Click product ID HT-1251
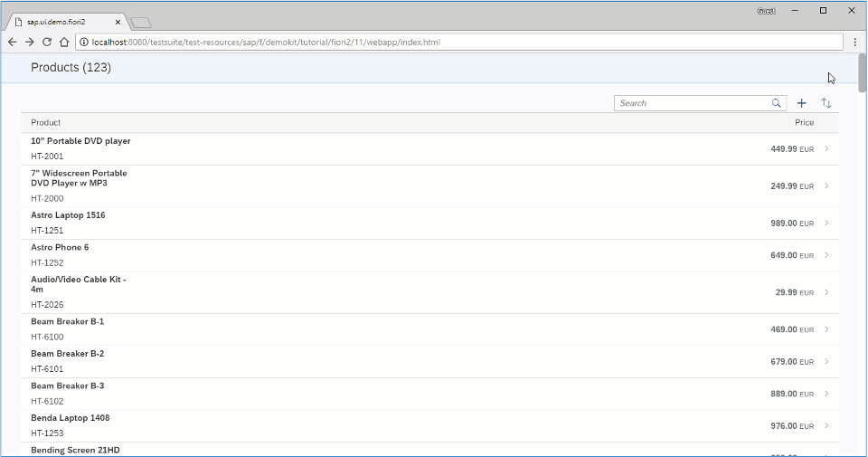This screenshot has width=868, height=457. coord(47,231)
